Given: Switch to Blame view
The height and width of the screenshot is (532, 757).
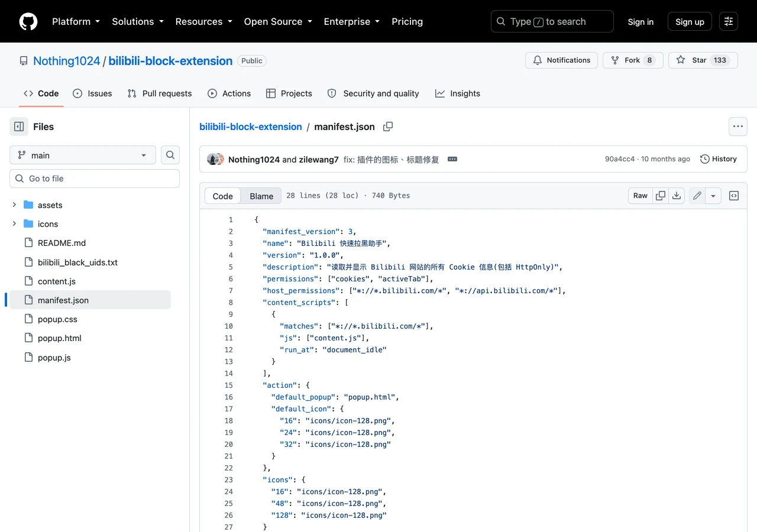Looking at the screenshot, I should click(x=261, y=196).
